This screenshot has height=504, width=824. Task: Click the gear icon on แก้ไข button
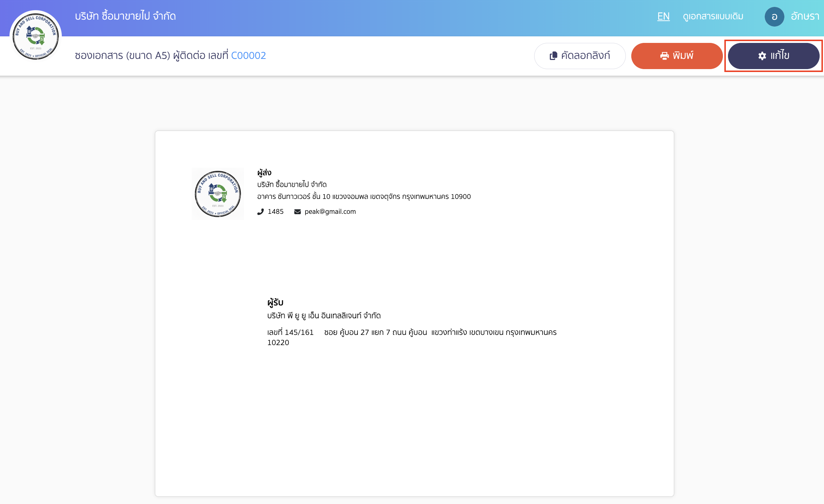(x=762, y=56)
